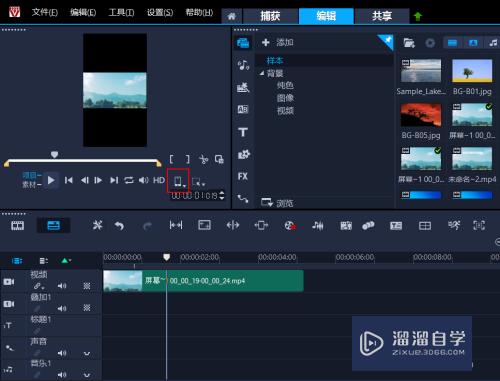Click the preview scrubber handle
500x381 pixels.
click(x=54, y=155)
